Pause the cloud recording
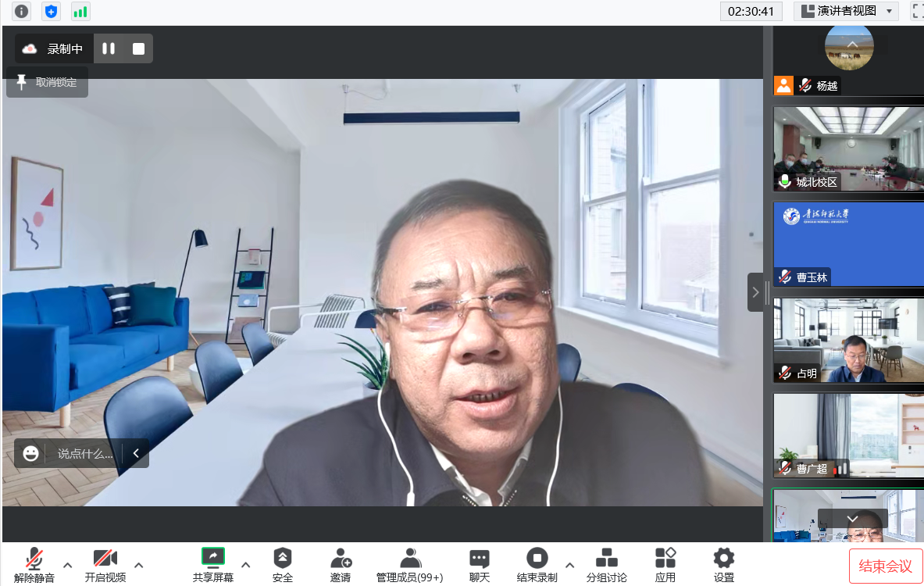 (109, 48)
